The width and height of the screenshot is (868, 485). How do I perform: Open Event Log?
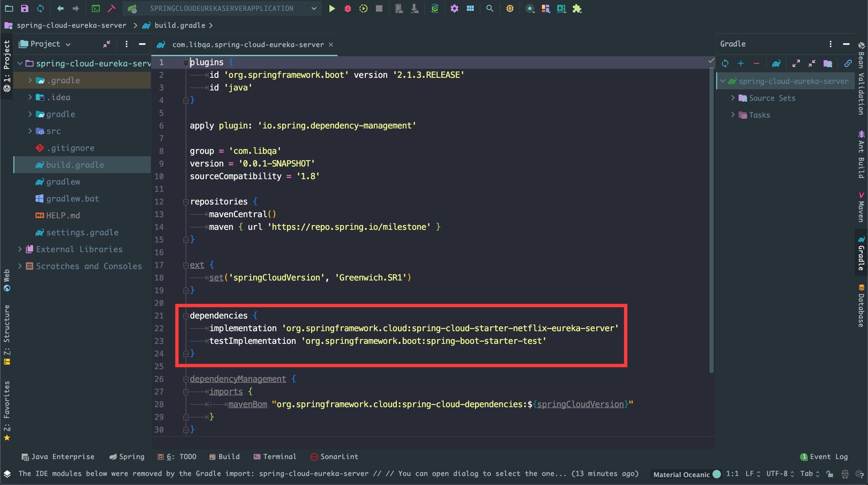coord(824,457)
